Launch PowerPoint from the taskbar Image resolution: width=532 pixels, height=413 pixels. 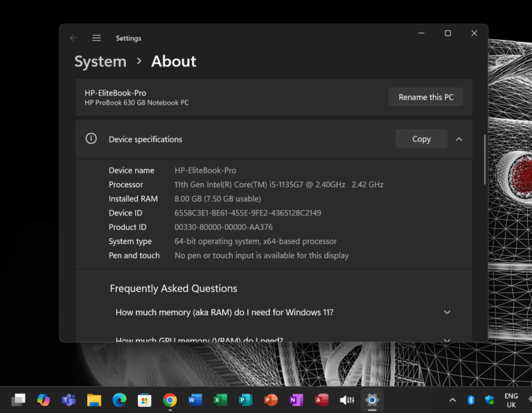click(270, 400)
